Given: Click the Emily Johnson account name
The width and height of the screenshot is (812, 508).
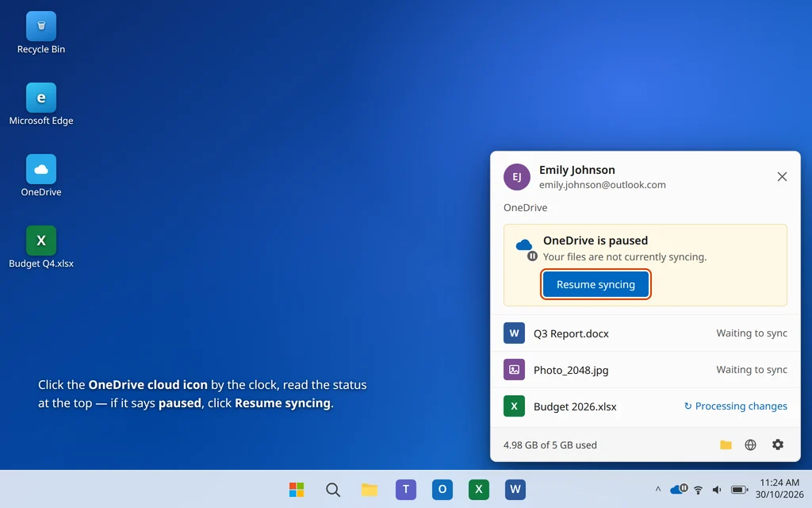Looking at the screenshot, I should click(x=577, y=170).
